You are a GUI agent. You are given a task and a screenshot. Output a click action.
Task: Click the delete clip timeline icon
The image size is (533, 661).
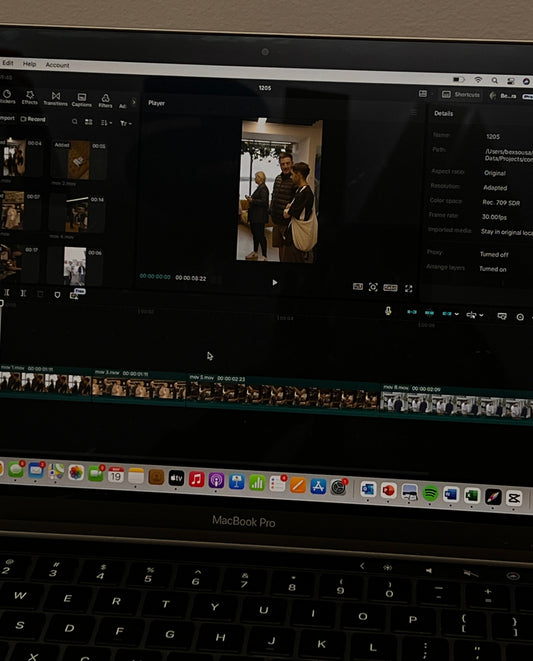click(x=40, y=294)
